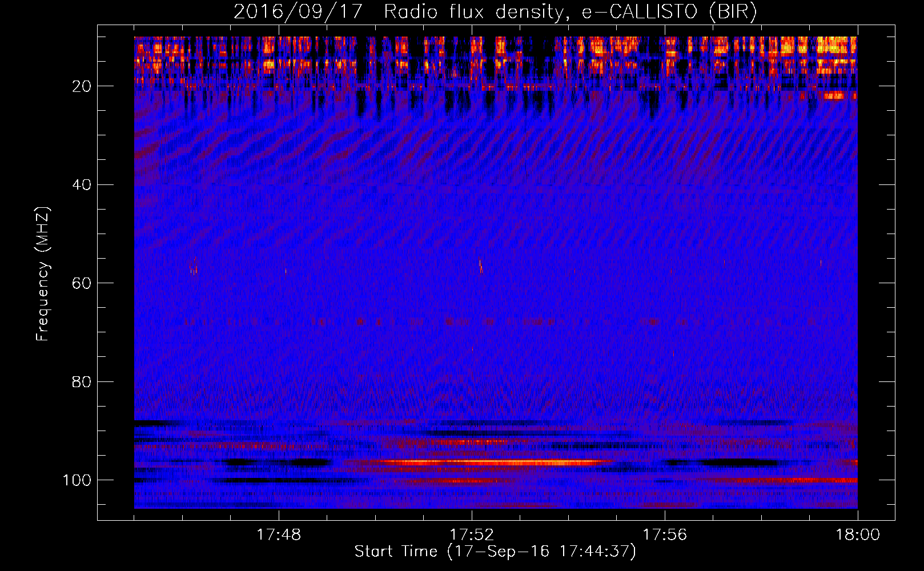Screen dimensions: 924x571
Task: Click the '17:52' time tick label
Action: point(472,535)
